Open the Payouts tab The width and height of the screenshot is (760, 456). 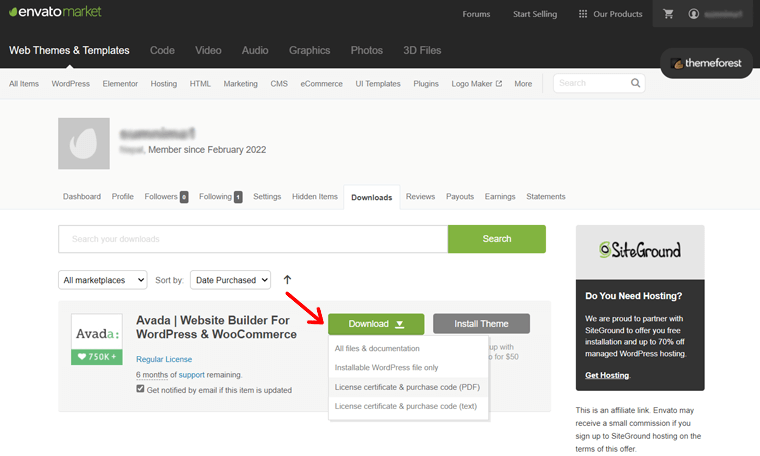pos(460,197)
